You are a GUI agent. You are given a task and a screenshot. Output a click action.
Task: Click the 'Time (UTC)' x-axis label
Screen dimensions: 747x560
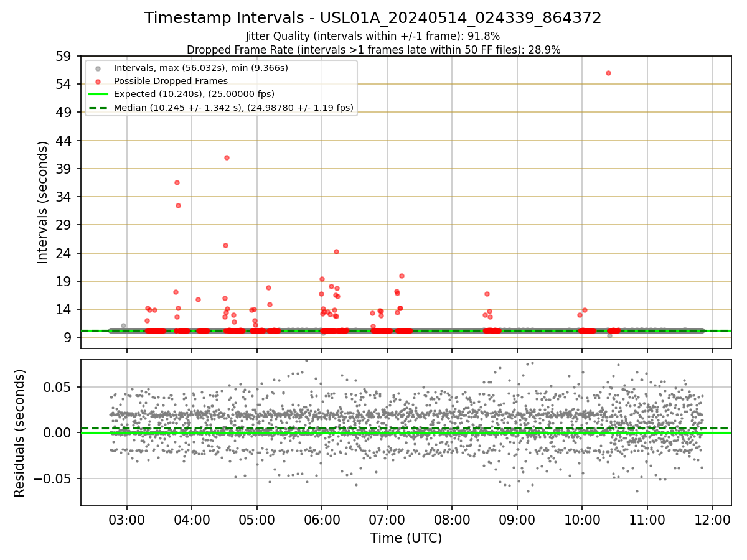pyautogui.click(x=406, y=538)
